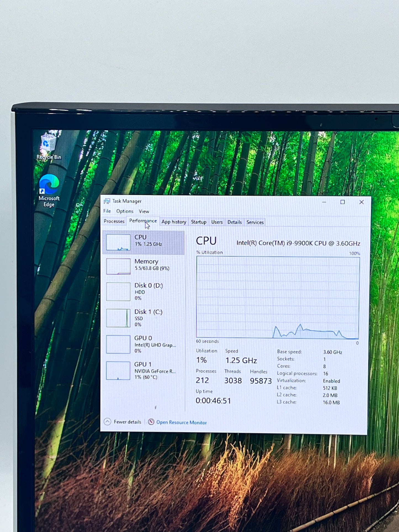Switch to the Processes tab
The height and width of the screenshot is (532, 399).
(x=114, y=221)
